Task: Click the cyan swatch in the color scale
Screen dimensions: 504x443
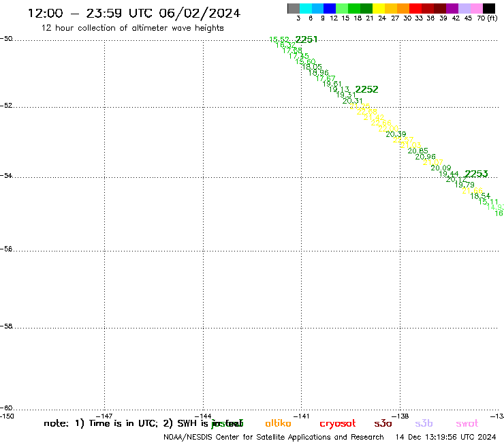Action: click(x=306, y=9)
